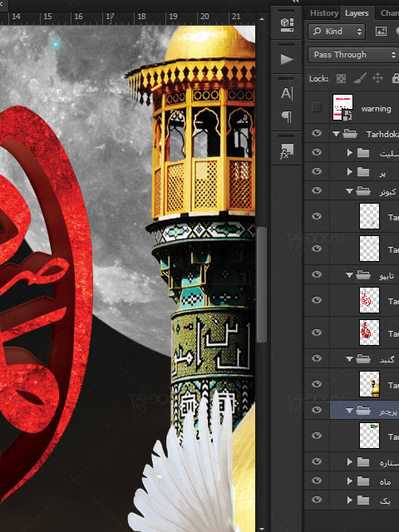Collapse the گنبد group

coord(349,359)
